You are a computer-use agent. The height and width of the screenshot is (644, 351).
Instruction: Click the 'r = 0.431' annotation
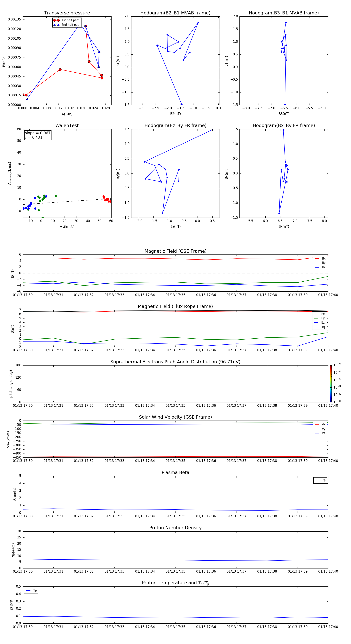point(34,137)
